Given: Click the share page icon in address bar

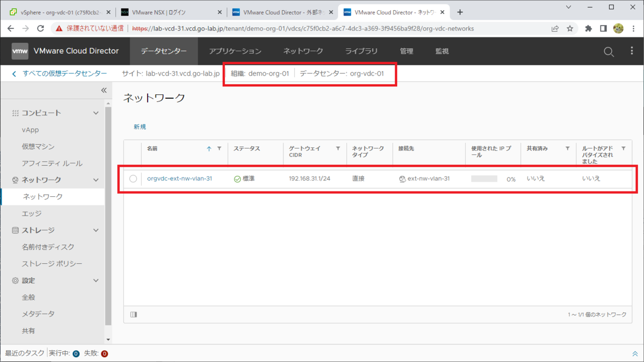Looking at the screenshot, I should click(x=555, y=28).
